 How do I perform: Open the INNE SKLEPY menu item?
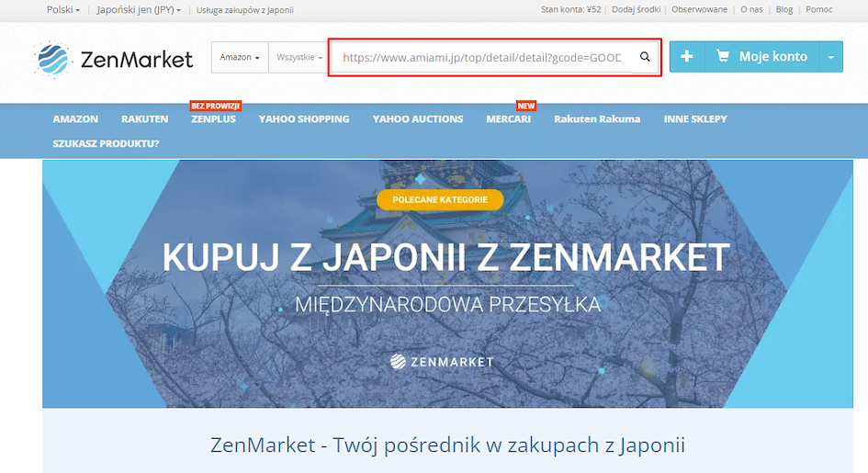pyautogui.click(x=695, y=119)
